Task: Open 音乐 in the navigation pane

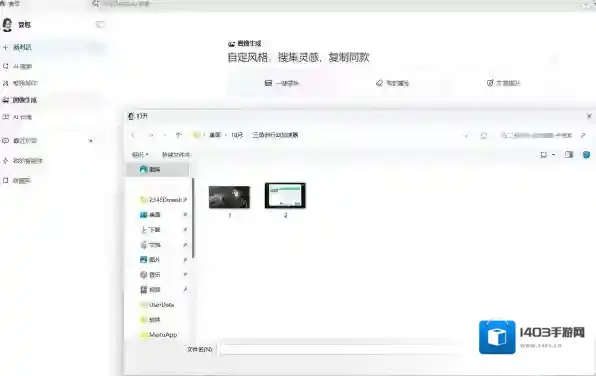Action: click(150, 274)
